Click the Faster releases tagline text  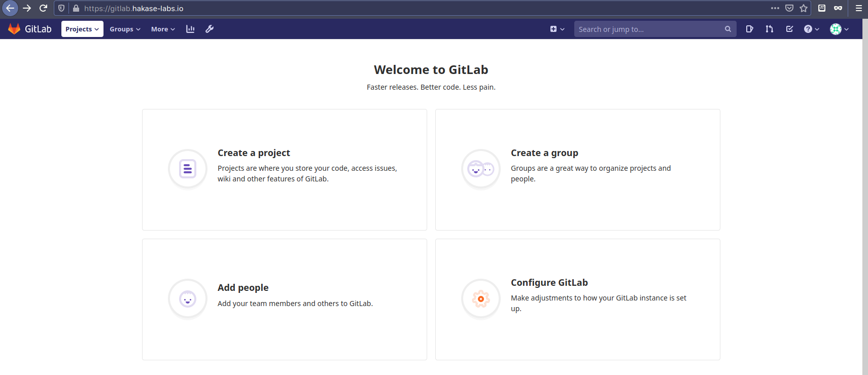[x=431, y=87]
